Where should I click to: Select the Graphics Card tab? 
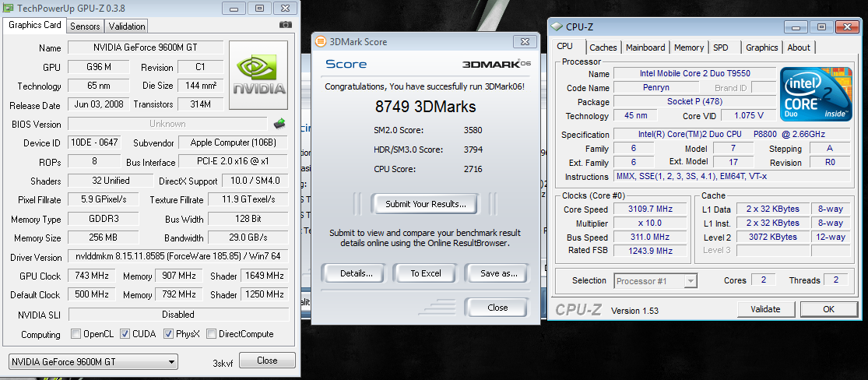click(x=35, y=25)
